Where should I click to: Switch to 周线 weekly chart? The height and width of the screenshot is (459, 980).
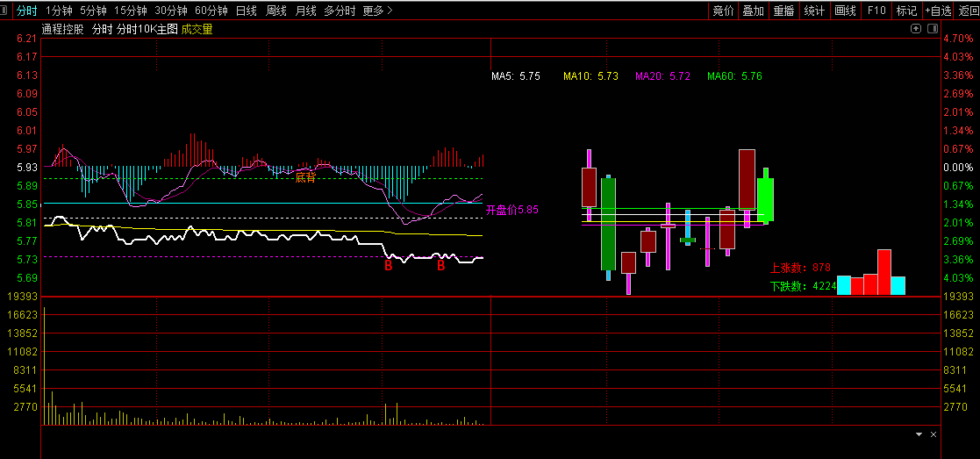pos(276,10)
